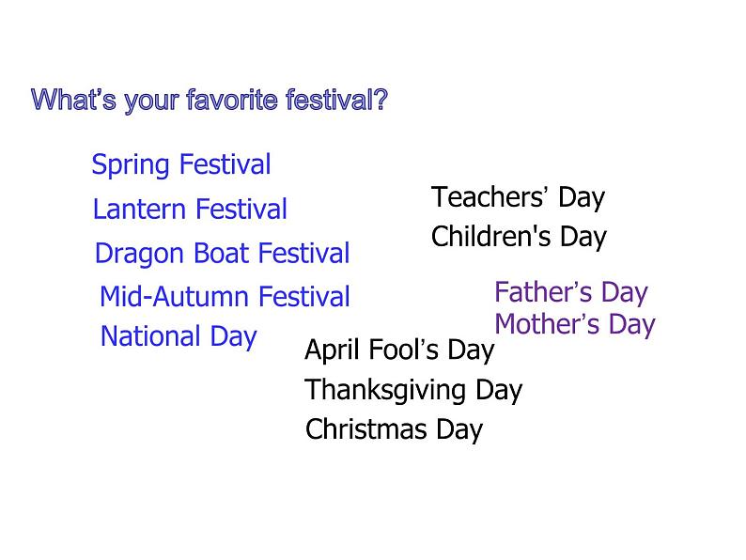Click the April Fool's Day line

coord(399,350)
